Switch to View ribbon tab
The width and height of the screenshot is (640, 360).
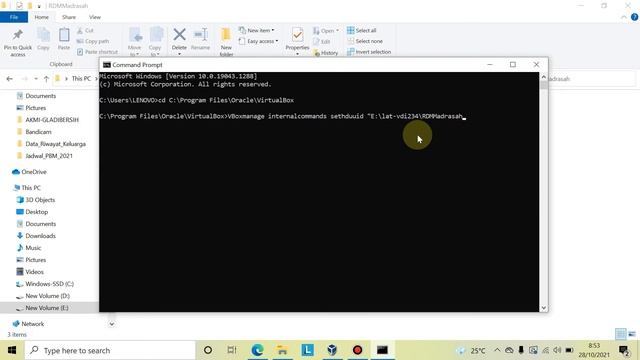tap(95, 17)
